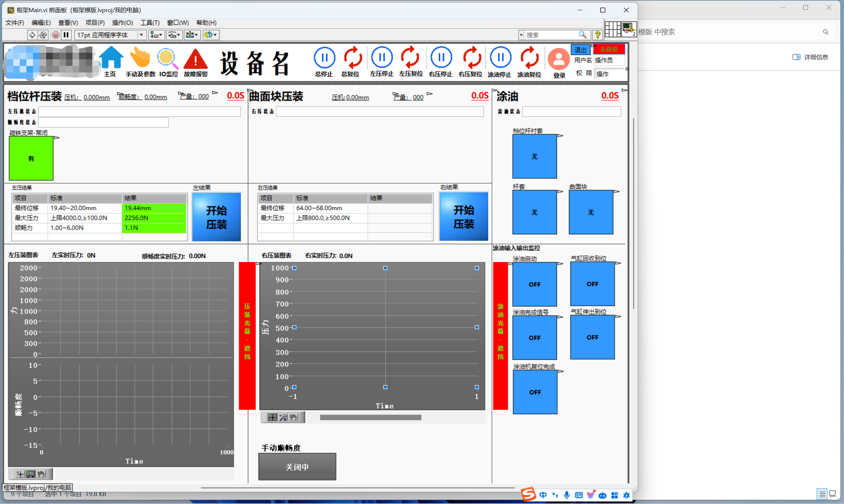Screen dimensions: 844x504
Task: Open the 编辑(E) menu
Action: click(x=41, y=23)
